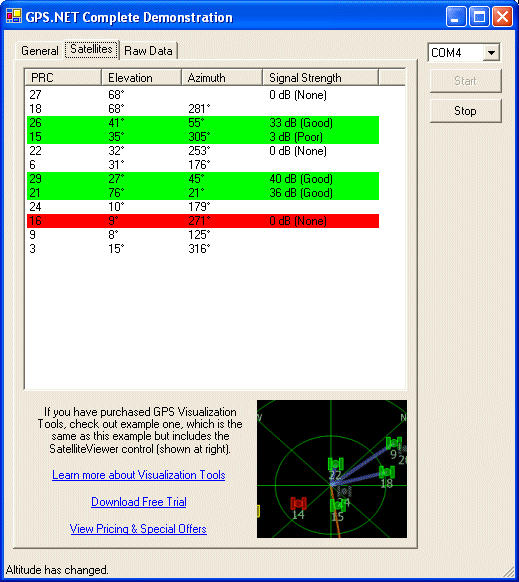
Task: Open the Raw Data tab
Action: point(148,50)
